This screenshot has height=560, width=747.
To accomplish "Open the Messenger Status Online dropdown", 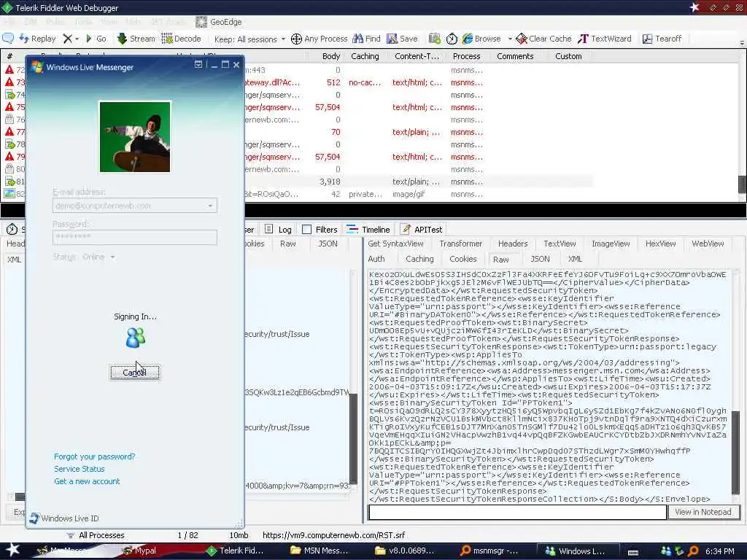I will tap(98, 257).
